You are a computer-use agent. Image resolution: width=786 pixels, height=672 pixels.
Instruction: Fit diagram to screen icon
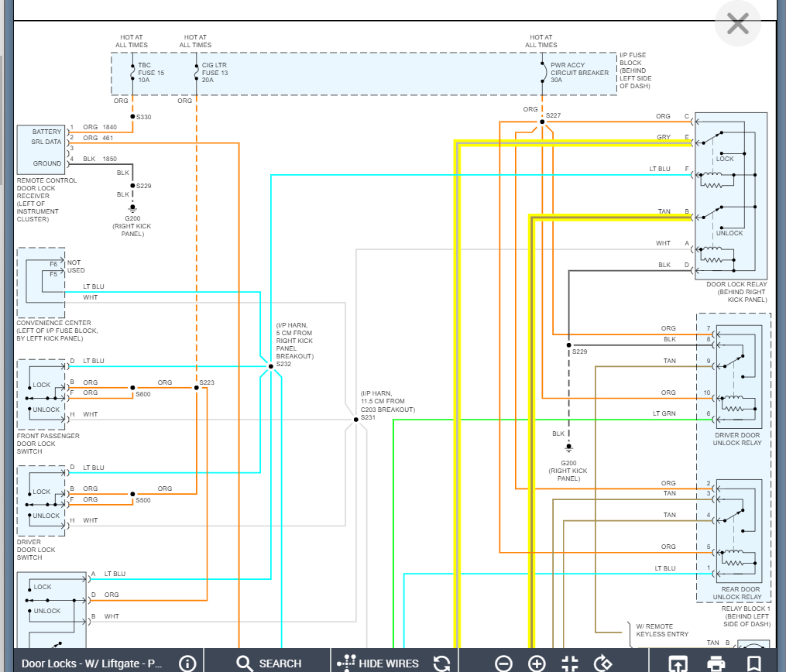(x=570, y=663)
